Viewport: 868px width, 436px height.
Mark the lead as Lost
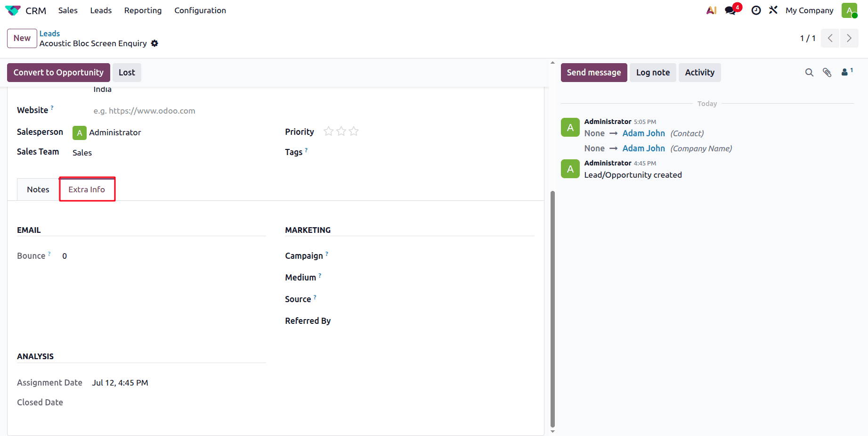coord(127,73)
